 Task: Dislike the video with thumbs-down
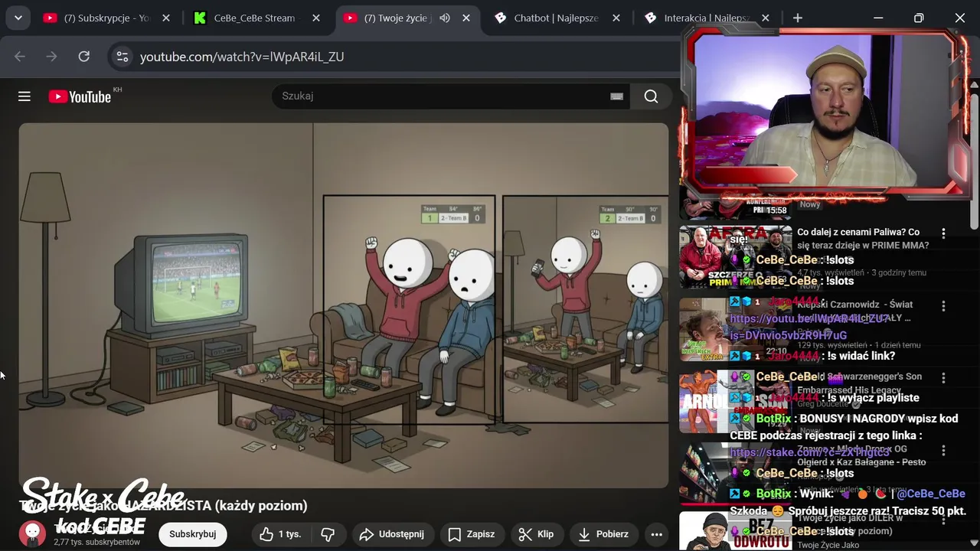[328, 534]
